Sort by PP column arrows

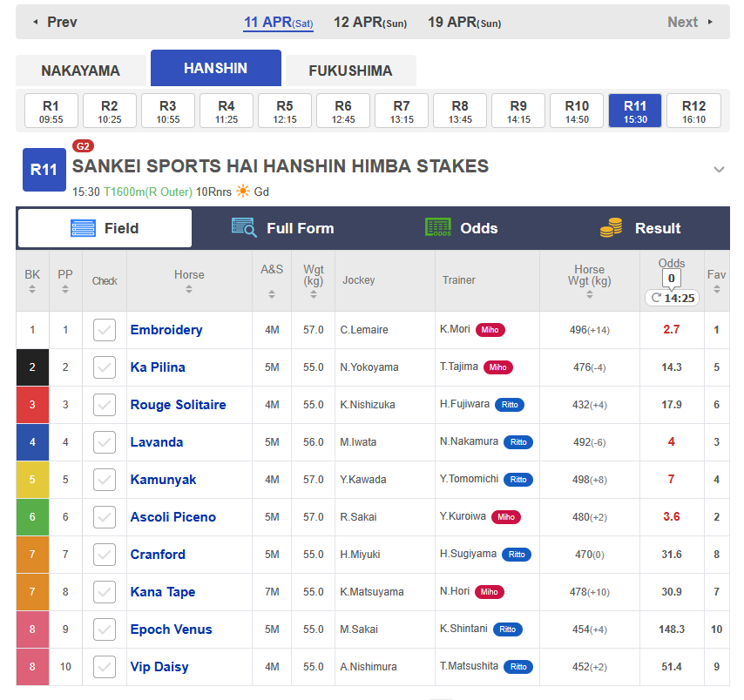(65, 289)
